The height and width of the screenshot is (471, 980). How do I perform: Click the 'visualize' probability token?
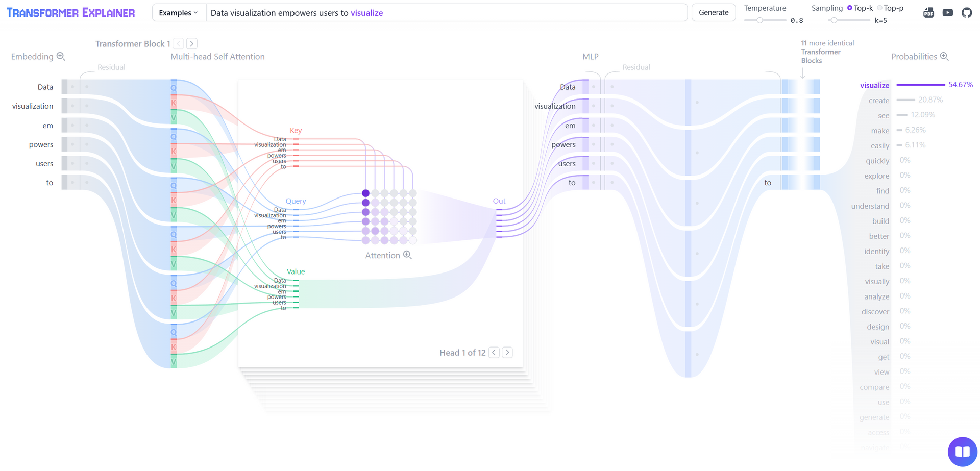click(x=875, y=85)
